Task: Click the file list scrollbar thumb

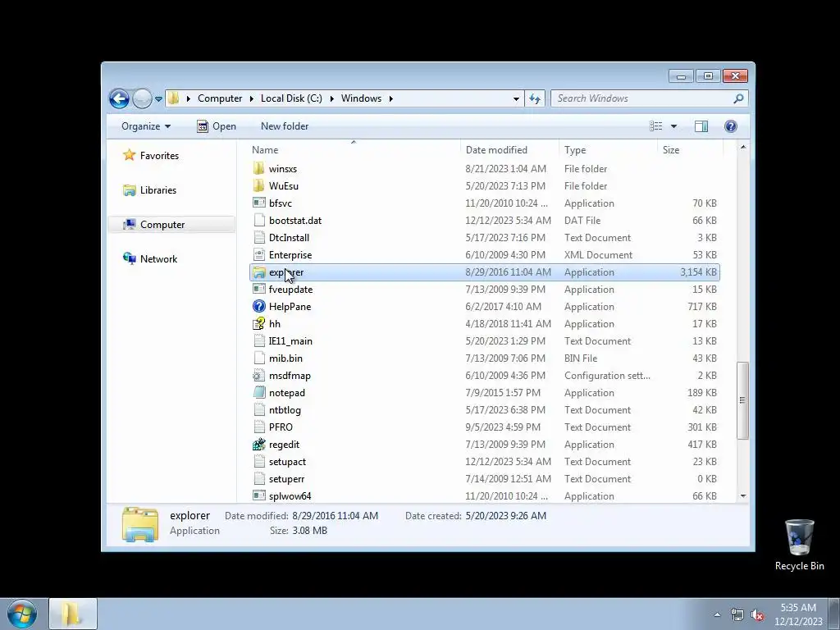Action: [x=743, y=400]
